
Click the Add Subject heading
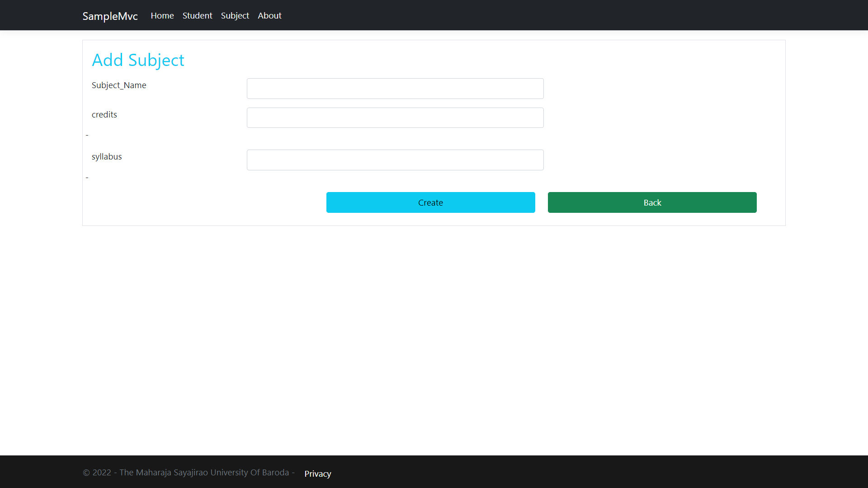(138, 60)
